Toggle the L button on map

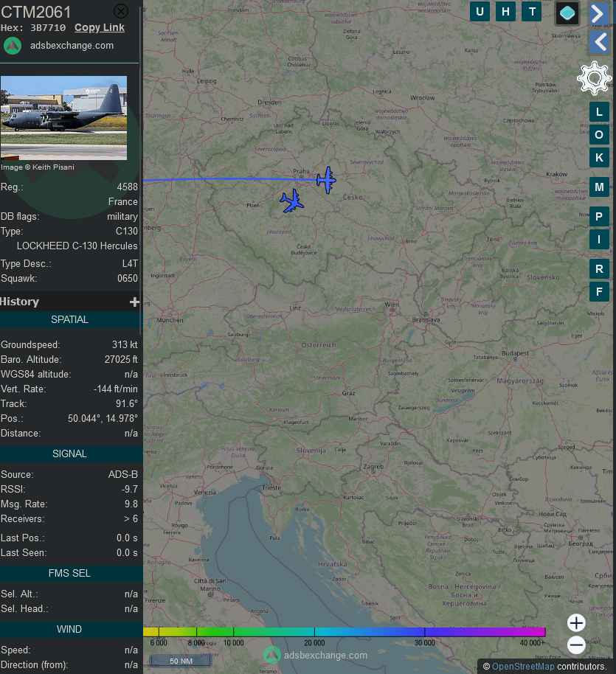(x=599, y=112)
